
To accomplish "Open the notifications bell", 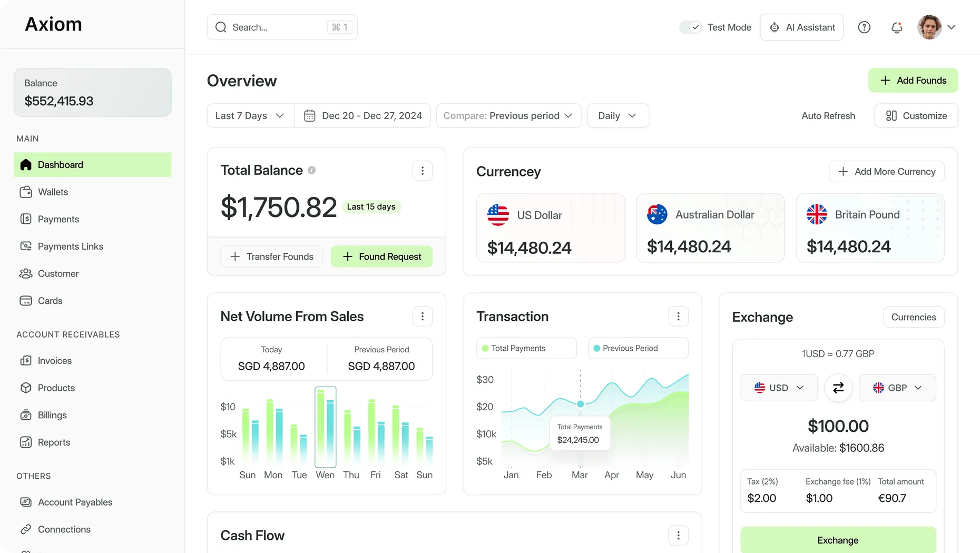I will [x=896, y=27].
